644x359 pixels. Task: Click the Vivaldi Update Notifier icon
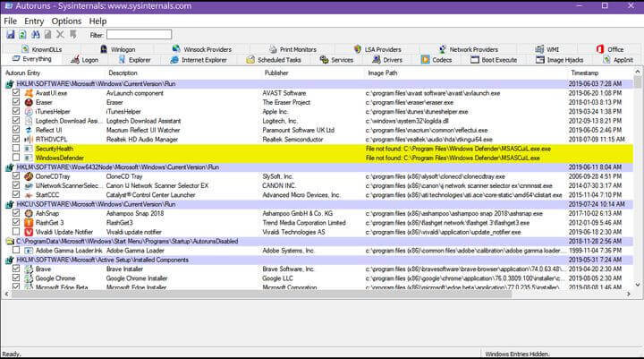coord(29,232)
